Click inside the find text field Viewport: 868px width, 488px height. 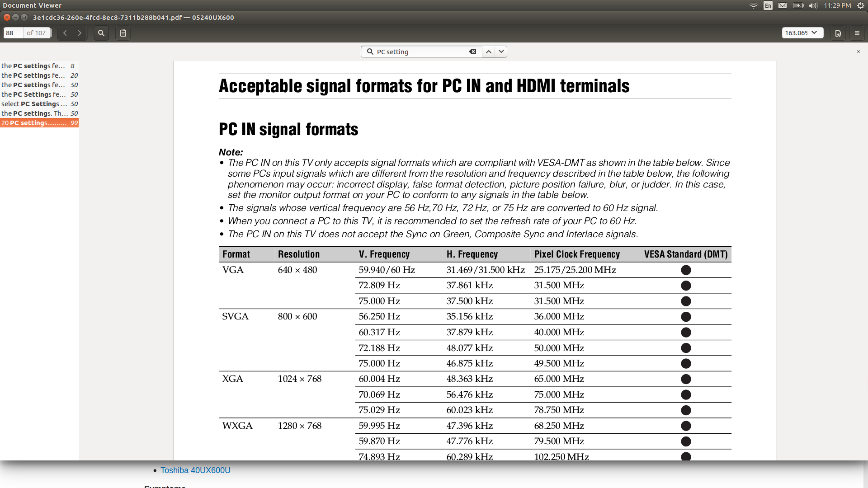coord(420,52)
